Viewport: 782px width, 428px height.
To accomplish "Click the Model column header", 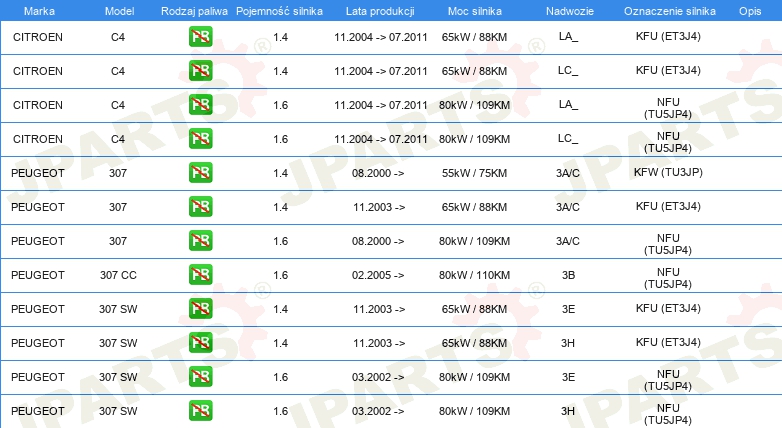I will (x=119, y=11).
